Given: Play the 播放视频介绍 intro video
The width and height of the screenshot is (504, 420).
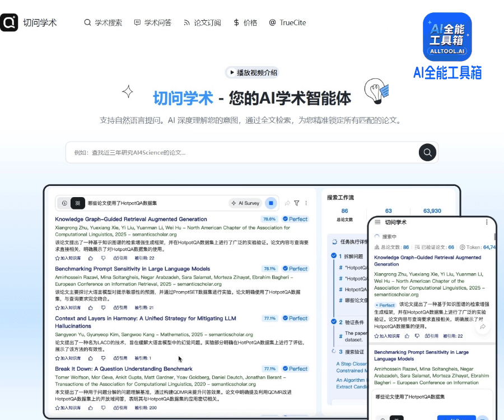Looking at the screenshot, I should pos(252,73).
